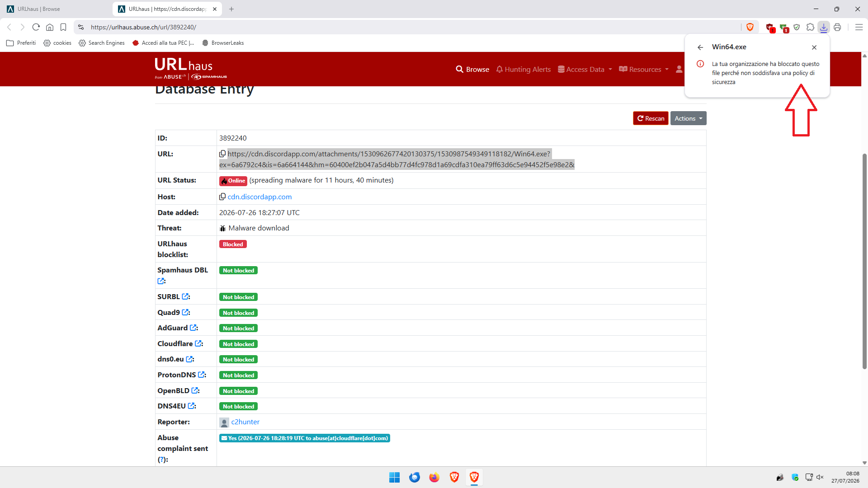View site information icon beside the address
Image resolution: width=868 pixels, height=488 pixels.
click(81, 27)
